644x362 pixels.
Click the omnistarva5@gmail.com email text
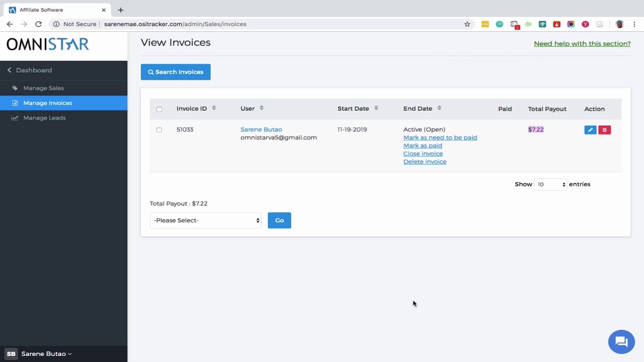(279, 137)
